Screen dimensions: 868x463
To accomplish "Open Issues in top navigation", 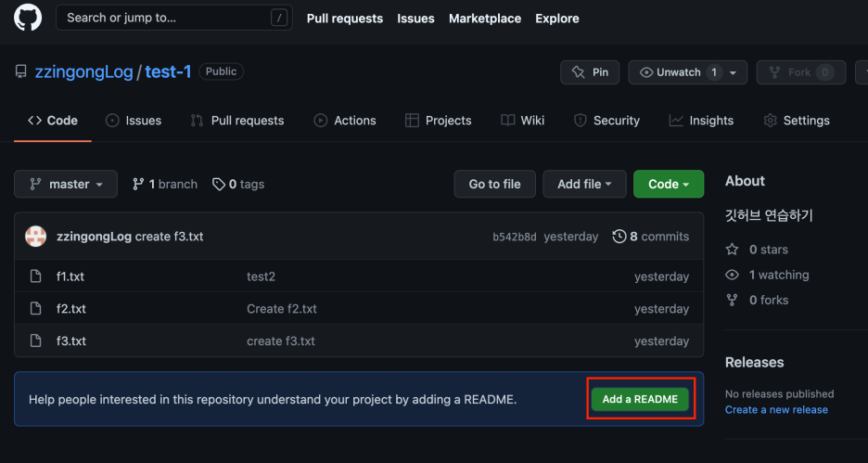I will point(415,19).
